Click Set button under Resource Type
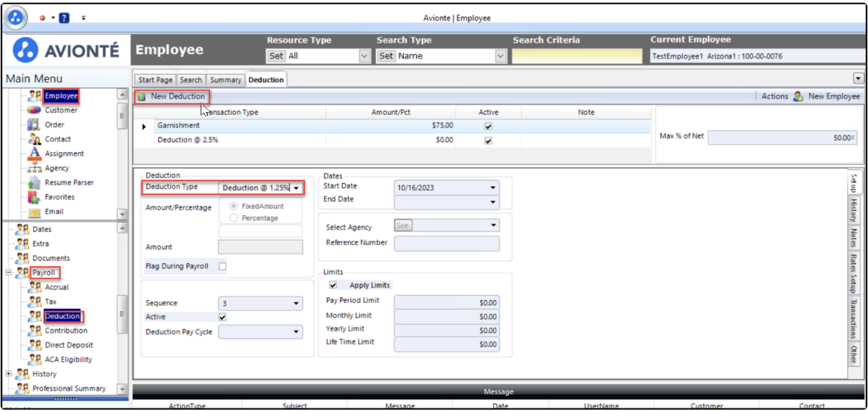Screen dimensions: 868x411 click(276, 56)
